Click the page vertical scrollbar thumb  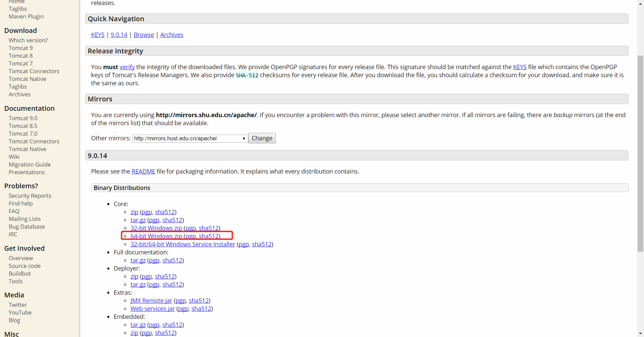(x=640, y=154)
